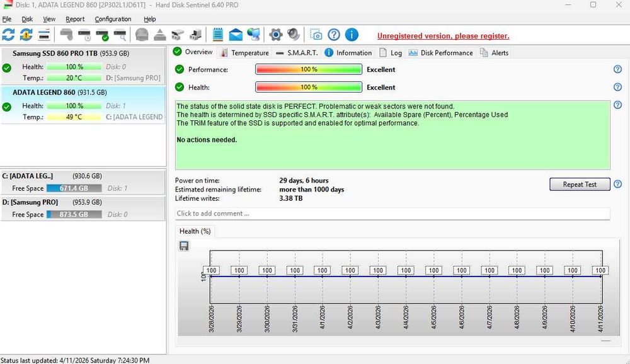Click the "more than 1000 days" lifetime value
The width and height of the screenshot is (630, 364).
pos(312,189)
